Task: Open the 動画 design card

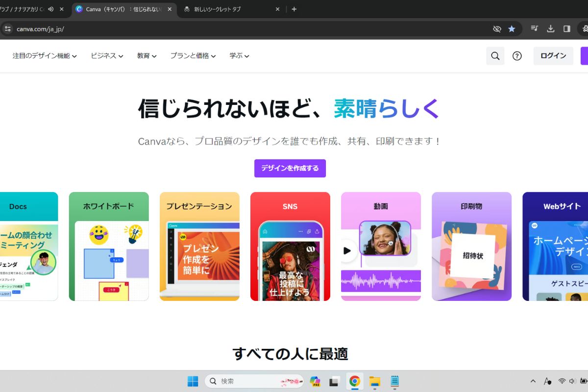Action: (381, 246)
